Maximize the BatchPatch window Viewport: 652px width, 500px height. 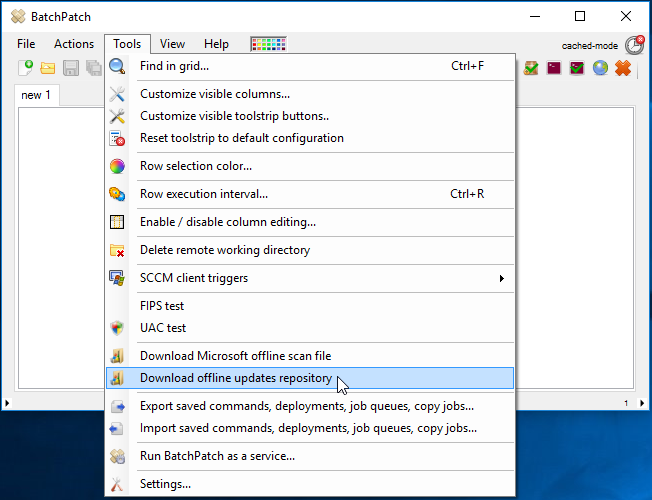580,16
